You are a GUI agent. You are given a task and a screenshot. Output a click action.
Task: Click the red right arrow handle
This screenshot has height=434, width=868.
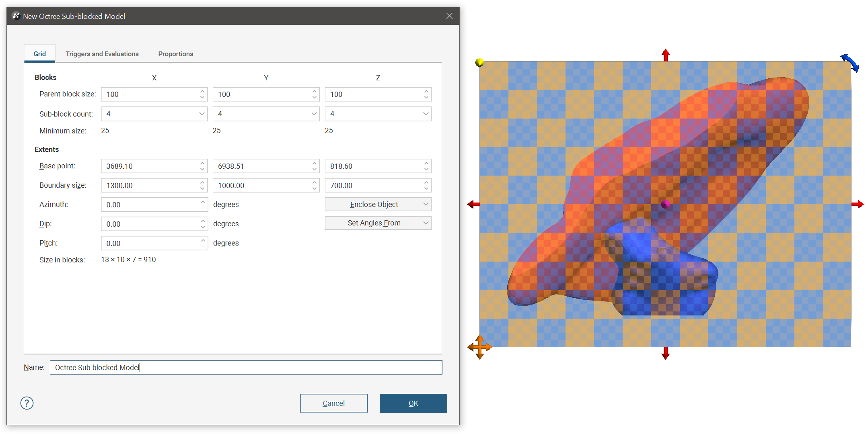858,205
